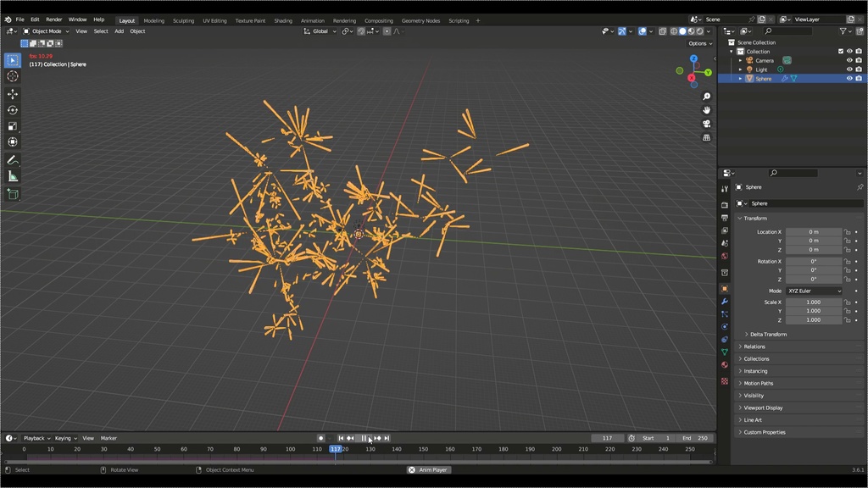Expand the Motion Paths panel
This screenshot has width=868, height=488.
point(758,383)
